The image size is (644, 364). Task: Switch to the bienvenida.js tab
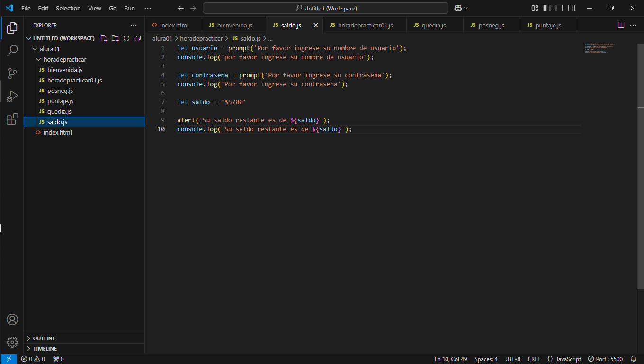234,25
